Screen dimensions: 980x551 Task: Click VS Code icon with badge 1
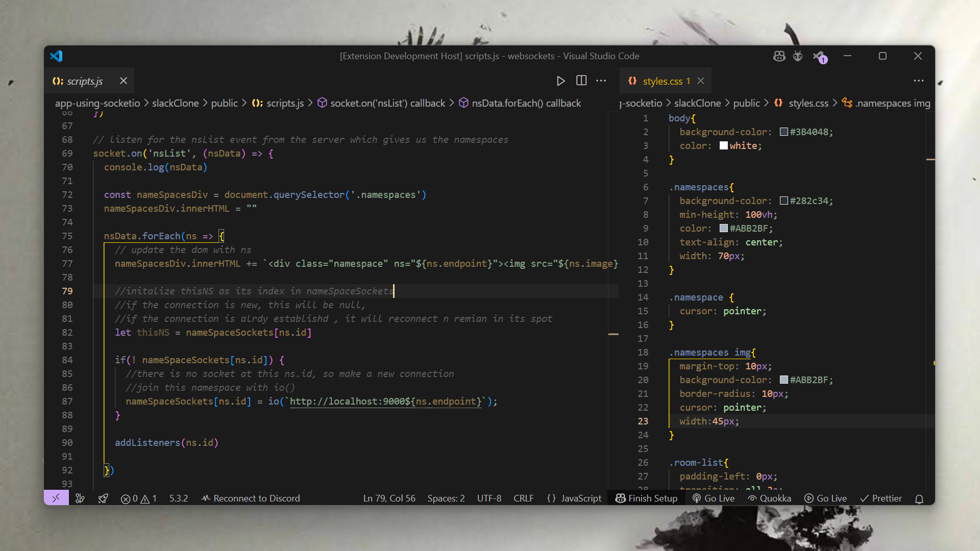819,56
